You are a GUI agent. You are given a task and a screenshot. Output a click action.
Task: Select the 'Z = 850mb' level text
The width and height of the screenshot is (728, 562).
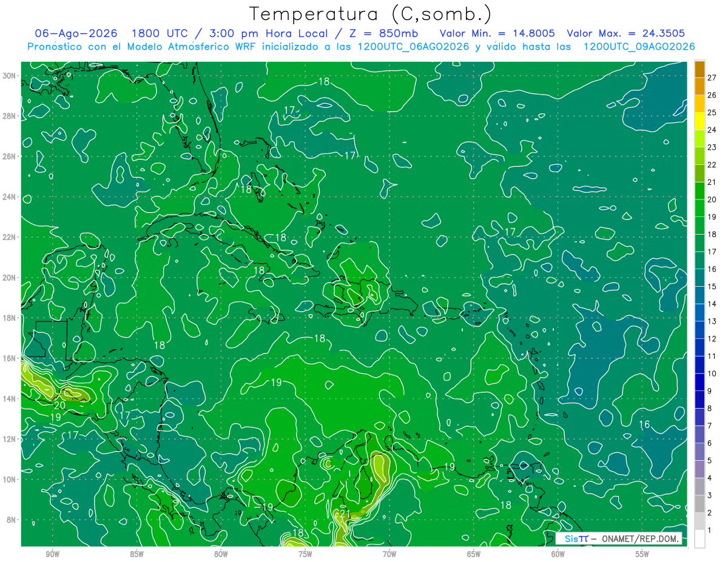click(x=382, y=33)
